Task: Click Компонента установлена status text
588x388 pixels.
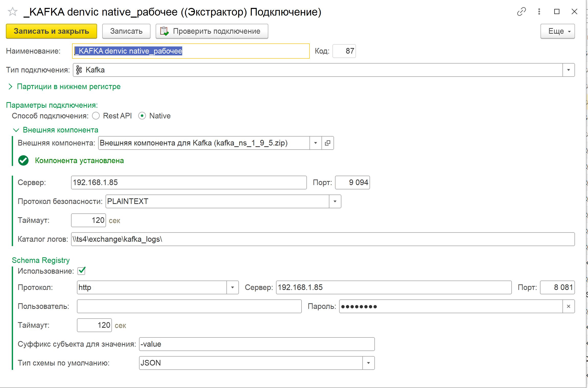Action: tap(79, 161)
